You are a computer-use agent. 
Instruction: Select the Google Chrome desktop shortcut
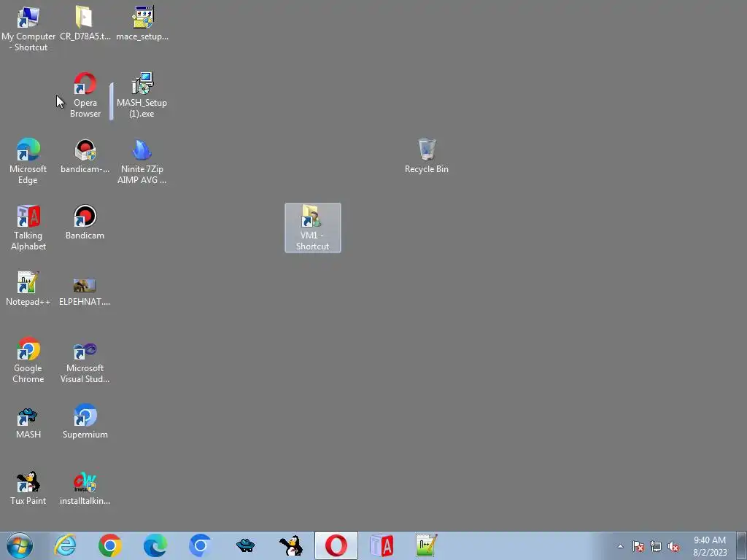pyautogui.click(x=28, y=360)
